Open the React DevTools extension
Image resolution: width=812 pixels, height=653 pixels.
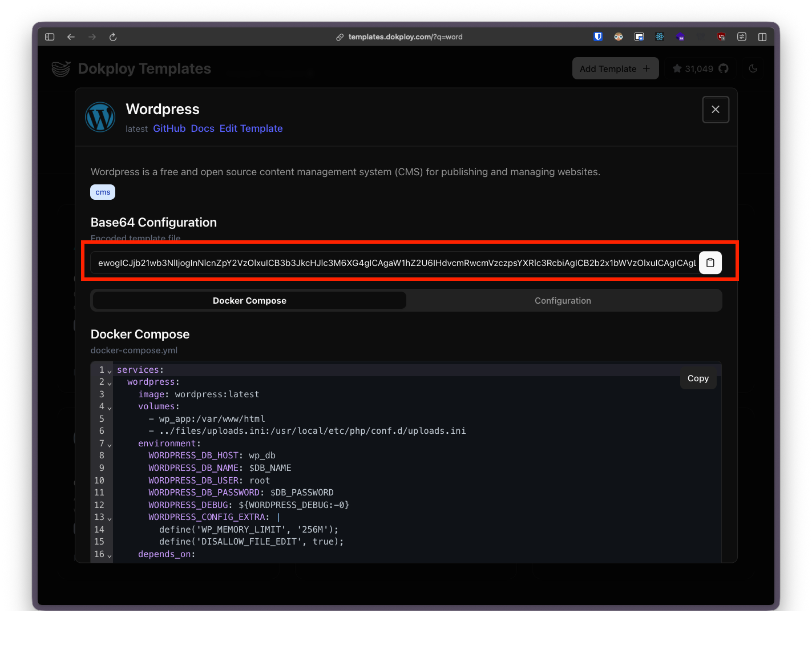pos(660,37)
